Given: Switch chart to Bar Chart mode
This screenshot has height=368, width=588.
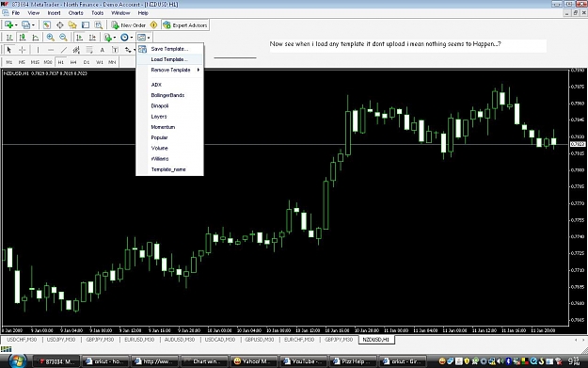Looking at the screenshot, I should pos(9,37).
